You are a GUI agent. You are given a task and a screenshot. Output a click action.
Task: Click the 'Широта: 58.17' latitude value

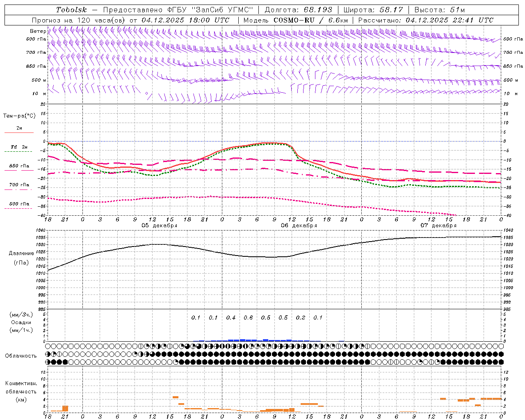click(x=373, y=10)
